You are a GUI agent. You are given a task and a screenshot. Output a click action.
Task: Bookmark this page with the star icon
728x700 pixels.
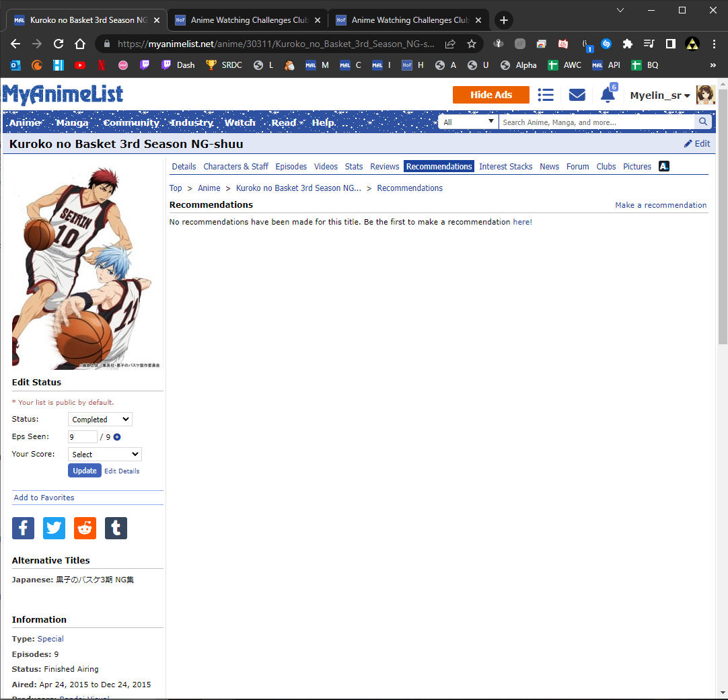pyautogui.click(x=472, y=44)
